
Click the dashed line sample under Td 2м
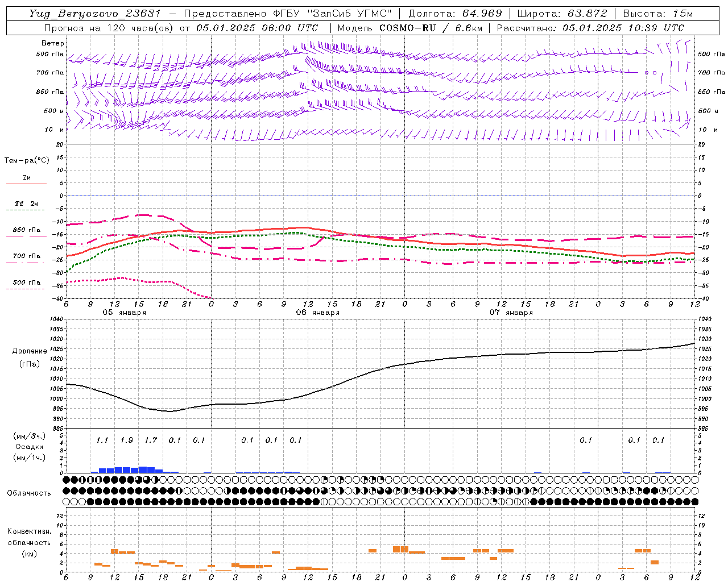(x=26, y=210)
